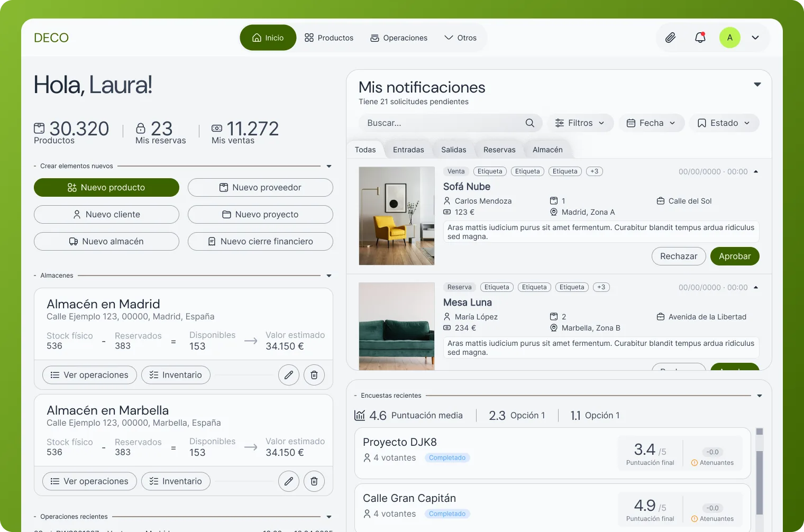
Task: Open the Estado dropdown
Action: pyautogui.click(x=724, y=123)
